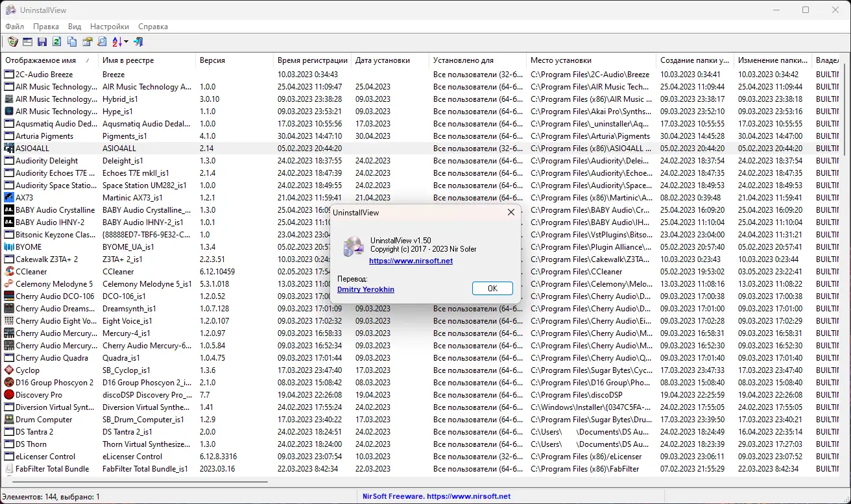This screenshot has height=504, width=851.
Task: Click the window-shaped toolbar icon
Action: pyautogui.click(x=27, y=42)
